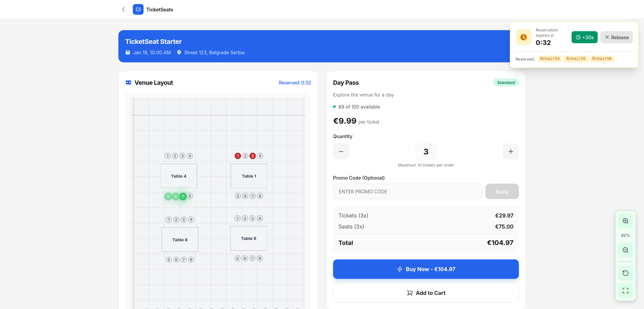Click the RchairS5 reserved seat tag
The image size is (644, 309).
point(576,59)
